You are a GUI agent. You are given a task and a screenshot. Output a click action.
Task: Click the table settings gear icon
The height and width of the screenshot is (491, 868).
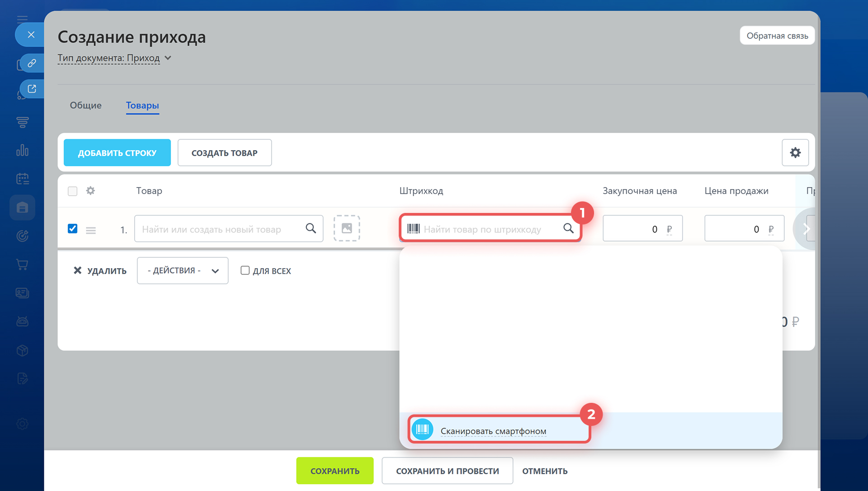[795, 153]
